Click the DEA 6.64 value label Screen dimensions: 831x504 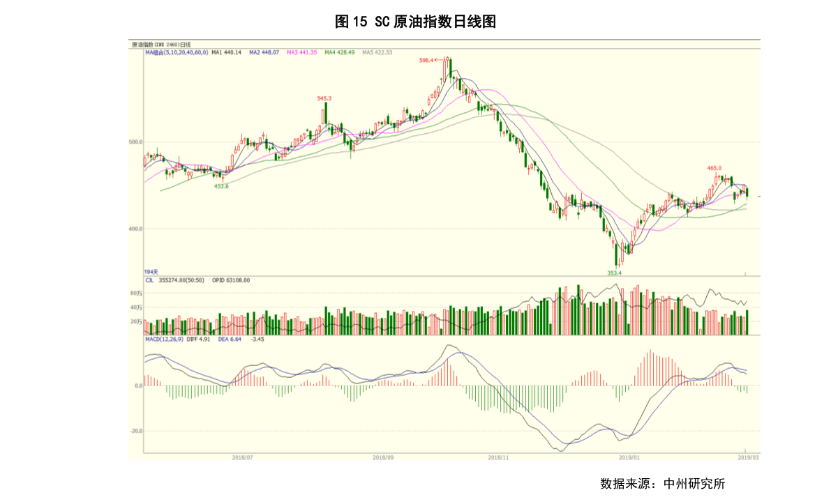[230, 339]
